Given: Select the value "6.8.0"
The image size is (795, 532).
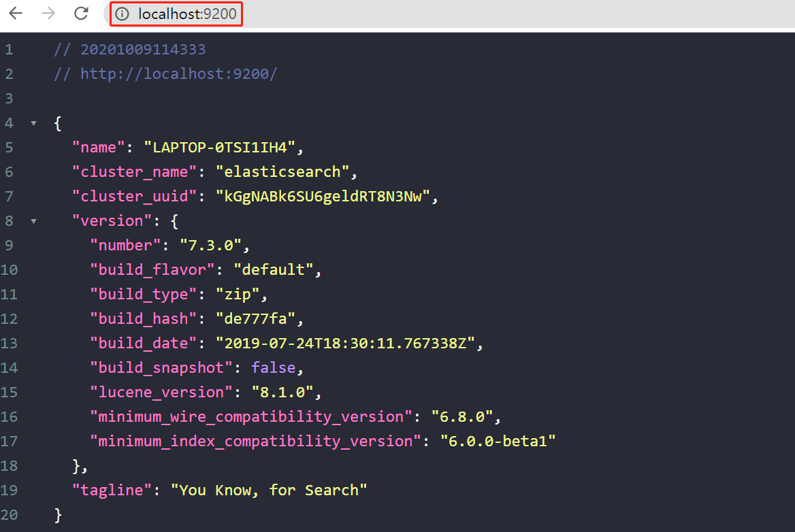Looking at the screenshot, I should coord(462,417).
